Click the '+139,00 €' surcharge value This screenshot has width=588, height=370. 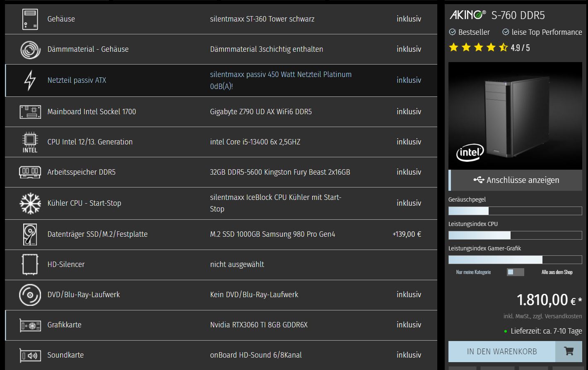click(407, 234)
